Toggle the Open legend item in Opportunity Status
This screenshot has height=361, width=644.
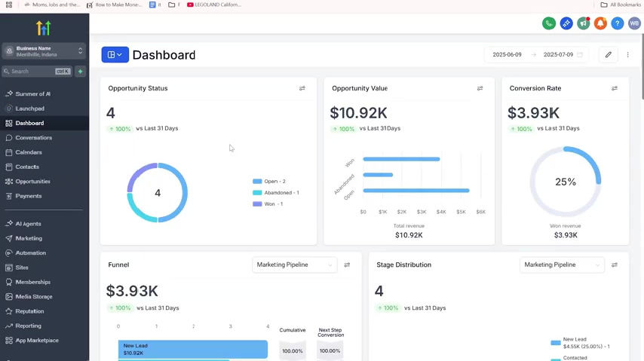[x=269, y=181]
